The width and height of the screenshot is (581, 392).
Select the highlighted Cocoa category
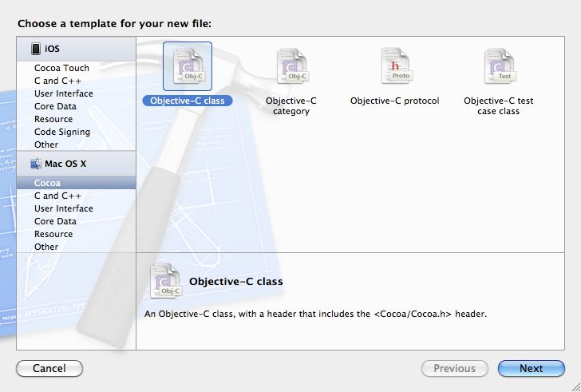(x=47, y=183)
